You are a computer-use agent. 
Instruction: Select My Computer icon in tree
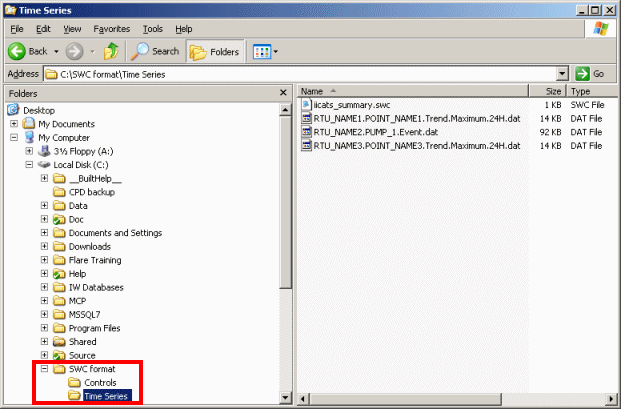point(29,137)
